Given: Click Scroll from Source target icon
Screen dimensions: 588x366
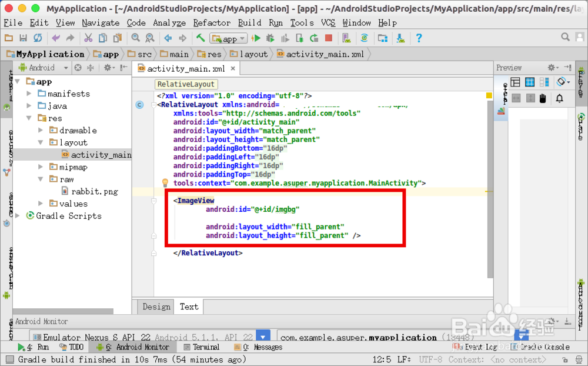Looking at the screenshot, I should [78, 68].
